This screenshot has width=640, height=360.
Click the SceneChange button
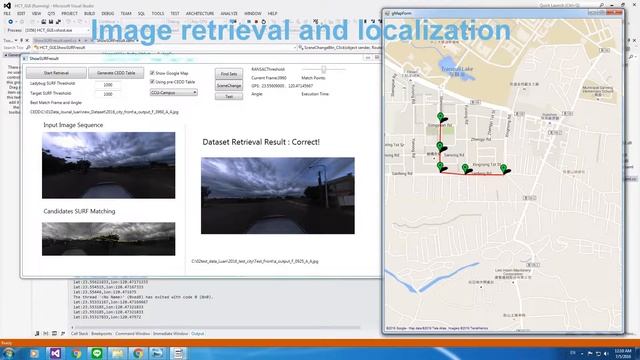click(x=229, y=85)
